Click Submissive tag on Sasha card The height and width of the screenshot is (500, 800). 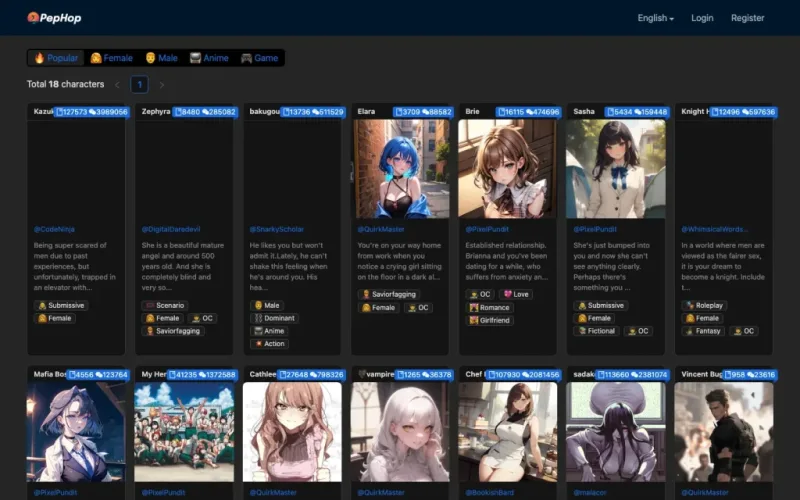[601, 306]
